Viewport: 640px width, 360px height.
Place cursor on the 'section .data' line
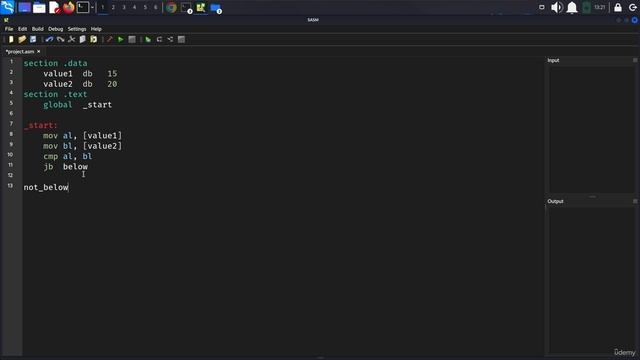(x=55, y=63)
